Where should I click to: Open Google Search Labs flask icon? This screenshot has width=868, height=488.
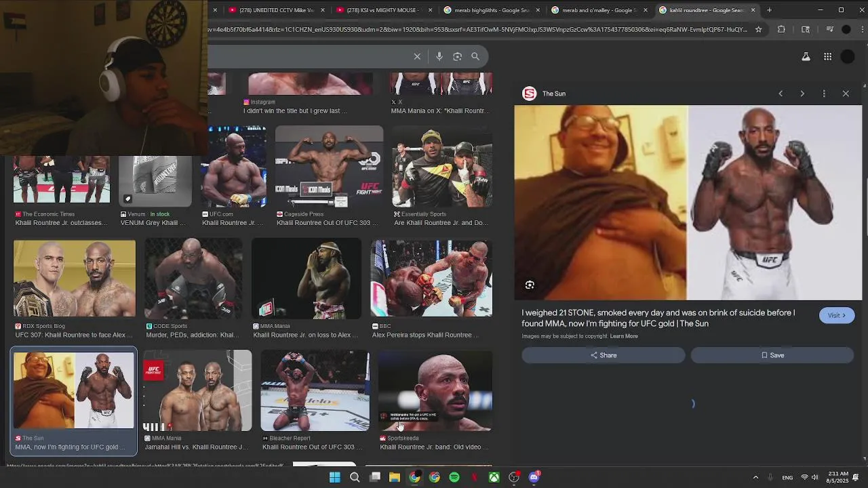click(x=806, y=57)
